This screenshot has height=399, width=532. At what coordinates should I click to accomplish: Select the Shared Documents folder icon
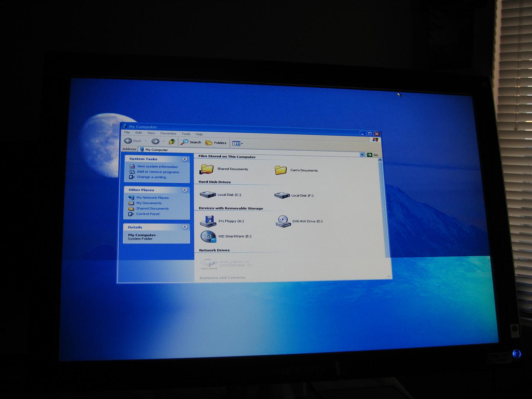click(207, 168)
